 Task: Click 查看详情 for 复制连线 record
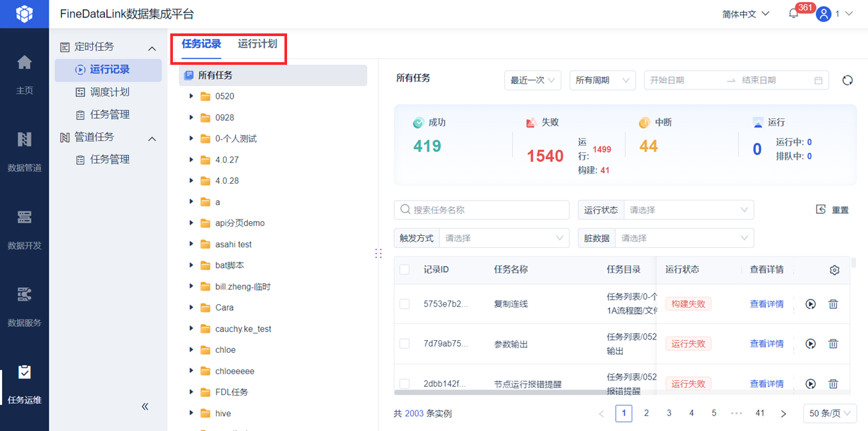point(766,304)
